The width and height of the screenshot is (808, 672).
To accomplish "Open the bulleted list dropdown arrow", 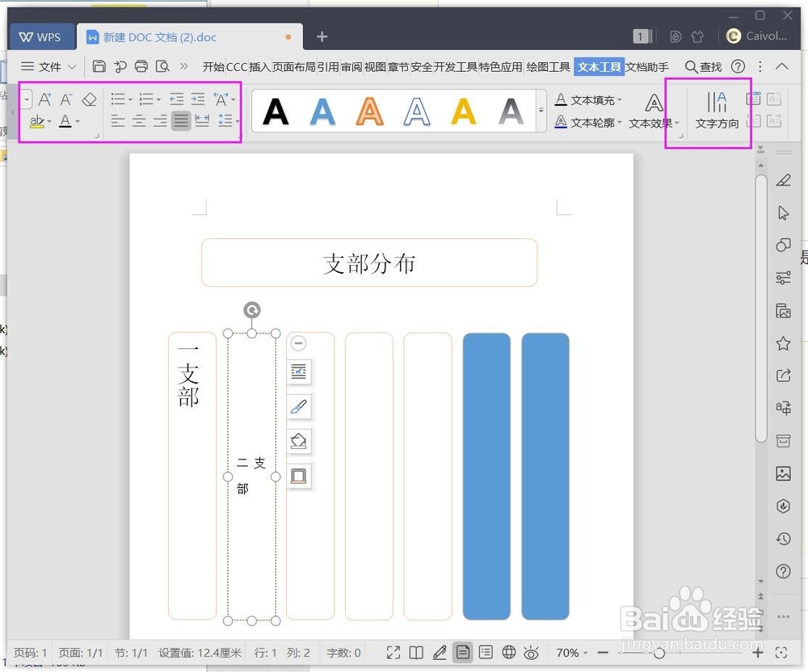I will click(x=130, y=99).
